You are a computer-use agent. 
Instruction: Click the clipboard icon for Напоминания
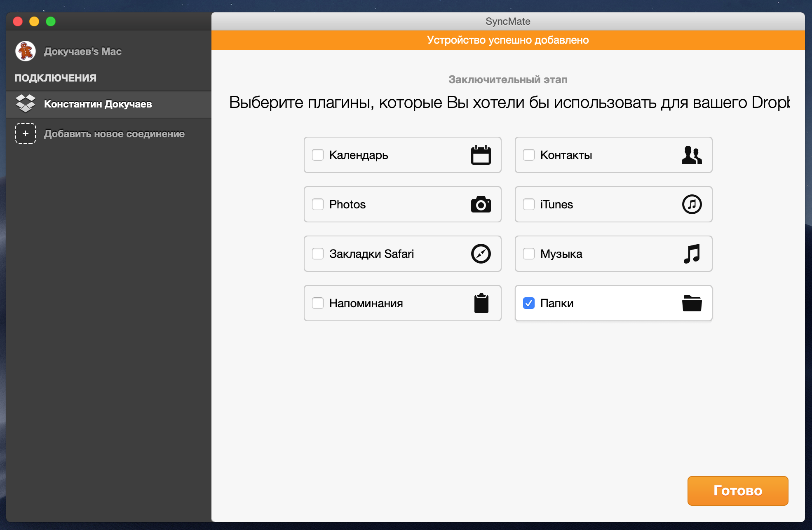[481, 304]
